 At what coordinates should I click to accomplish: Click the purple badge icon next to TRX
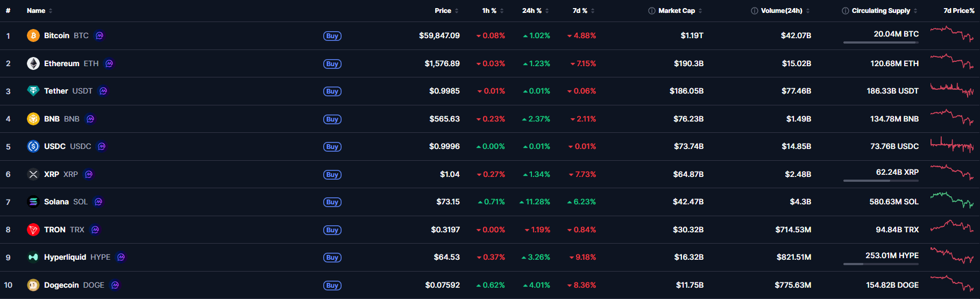[95, 230]
